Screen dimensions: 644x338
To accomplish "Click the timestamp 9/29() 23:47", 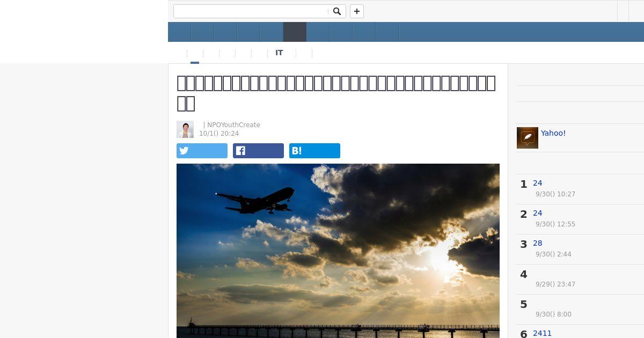I will point(555,284).
